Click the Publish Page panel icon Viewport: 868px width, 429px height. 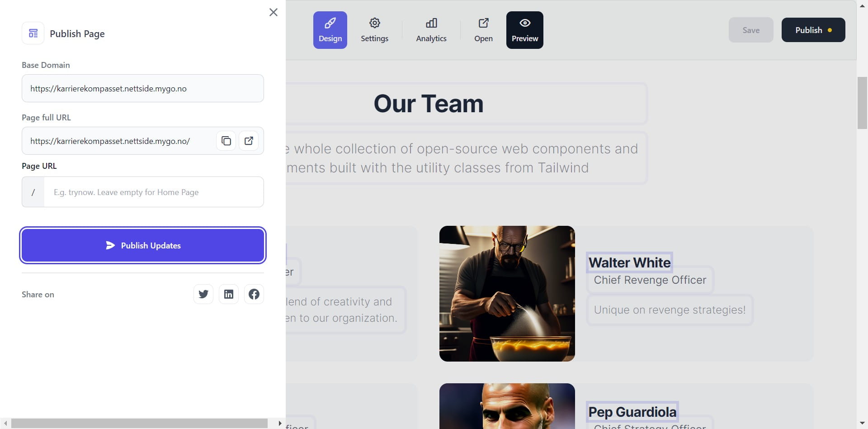[33, 33]
